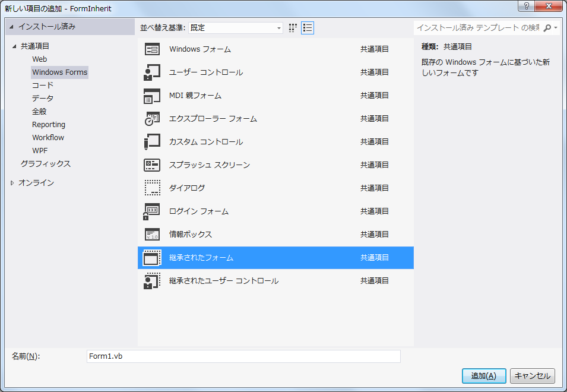Select the グラフィックス category
Viewport: 567px width, 392px height.
pos(46,164)
